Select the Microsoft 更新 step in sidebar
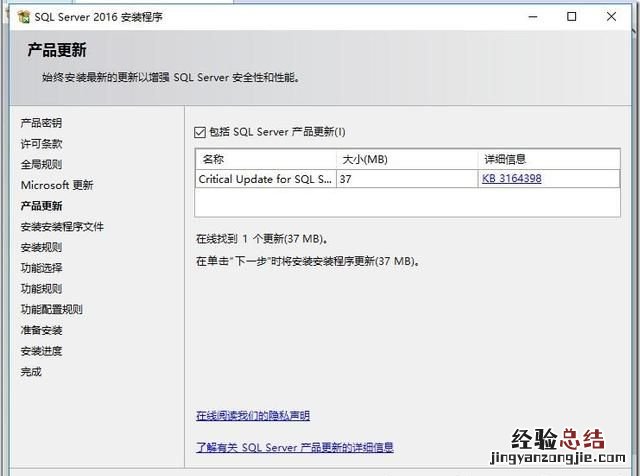640x476 pixels. click(57, 185)
